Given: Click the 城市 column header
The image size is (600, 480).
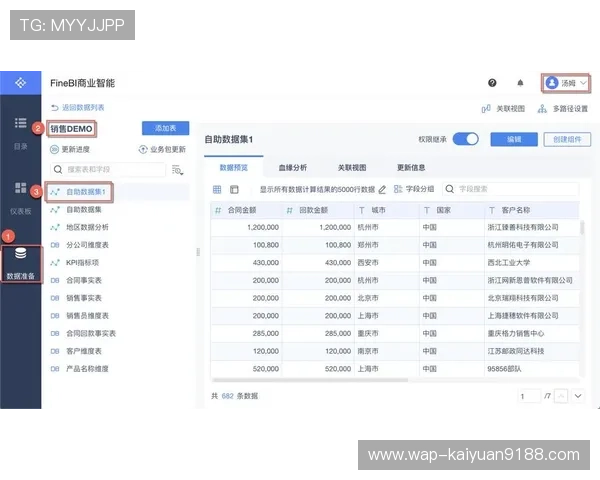Looking at the screenshot, I should pos(387,210).
